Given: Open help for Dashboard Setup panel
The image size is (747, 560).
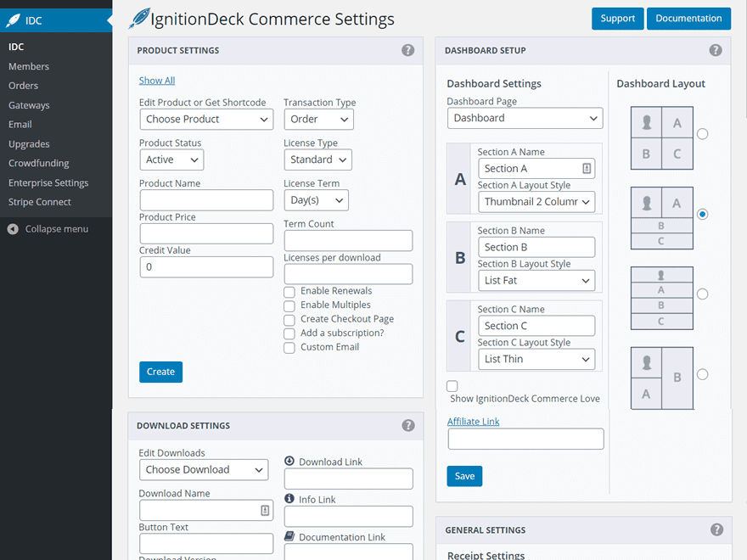Looking at the screenshot, I should [x=715, y=50].
